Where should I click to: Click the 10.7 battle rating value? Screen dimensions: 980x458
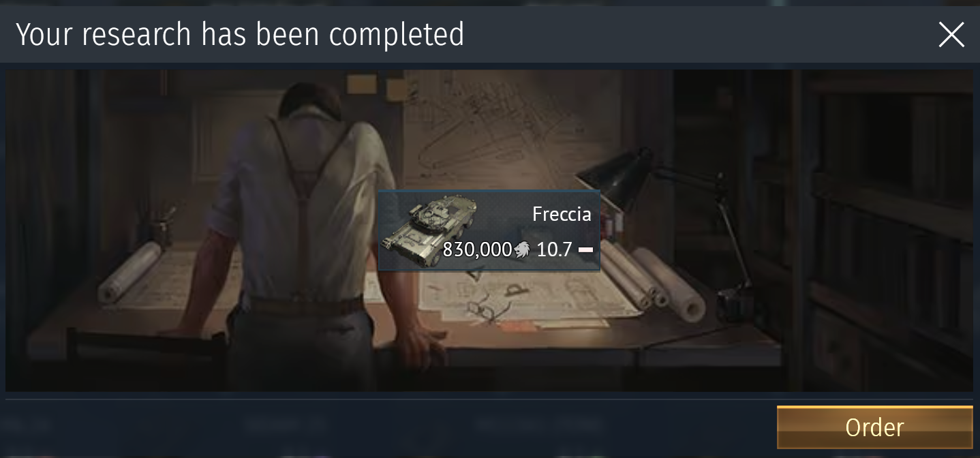click(554, 249)
